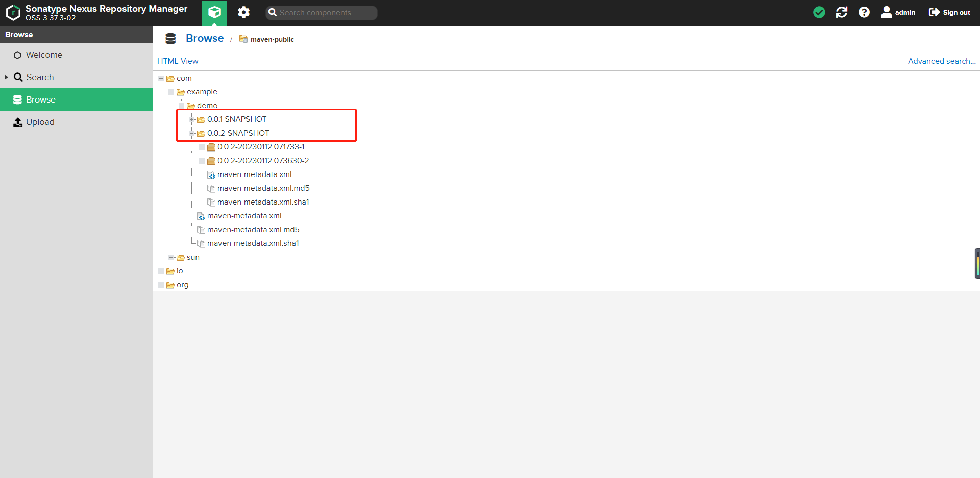This screenshot has width=980, height=478.
Task: Open the help question mark icon
Action: [x=864, y=12]
